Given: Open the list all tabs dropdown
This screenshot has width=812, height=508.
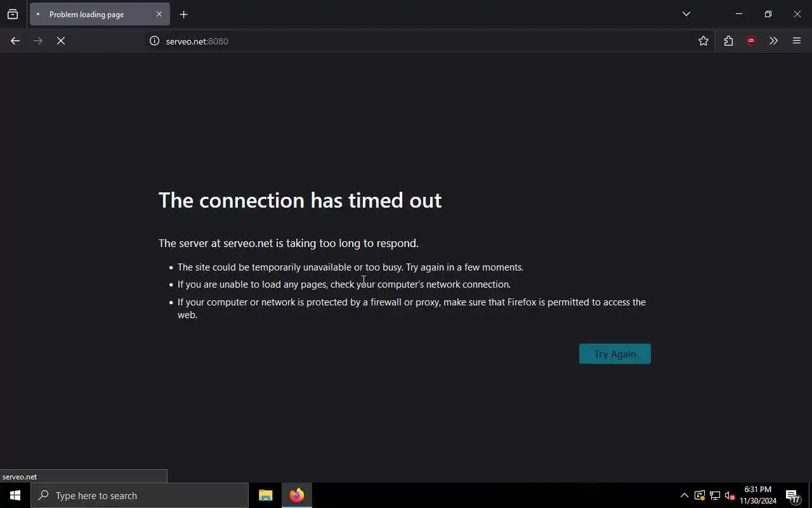Looking at the screenshot, I should coord(686,14).
